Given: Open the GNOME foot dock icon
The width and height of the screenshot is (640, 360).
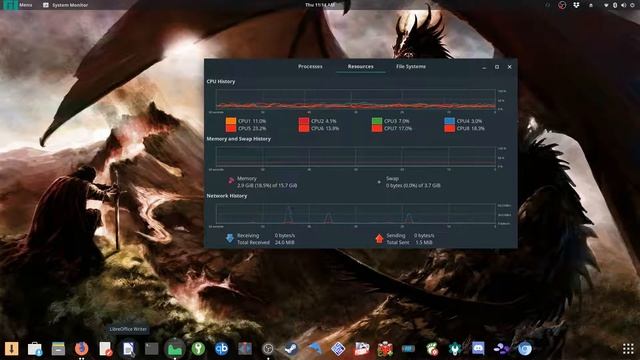Looking at the screenshot, I should tap(432, 349).
